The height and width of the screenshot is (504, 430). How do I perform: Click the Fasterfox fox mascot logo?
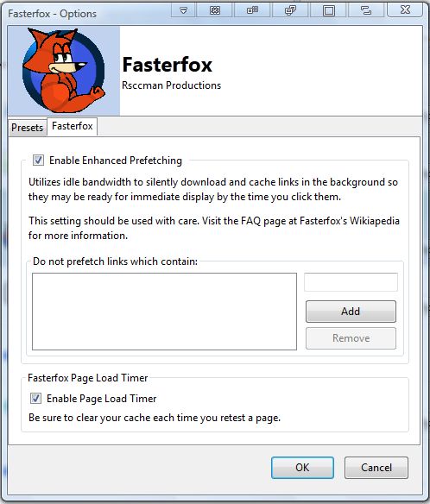(64, 71)
